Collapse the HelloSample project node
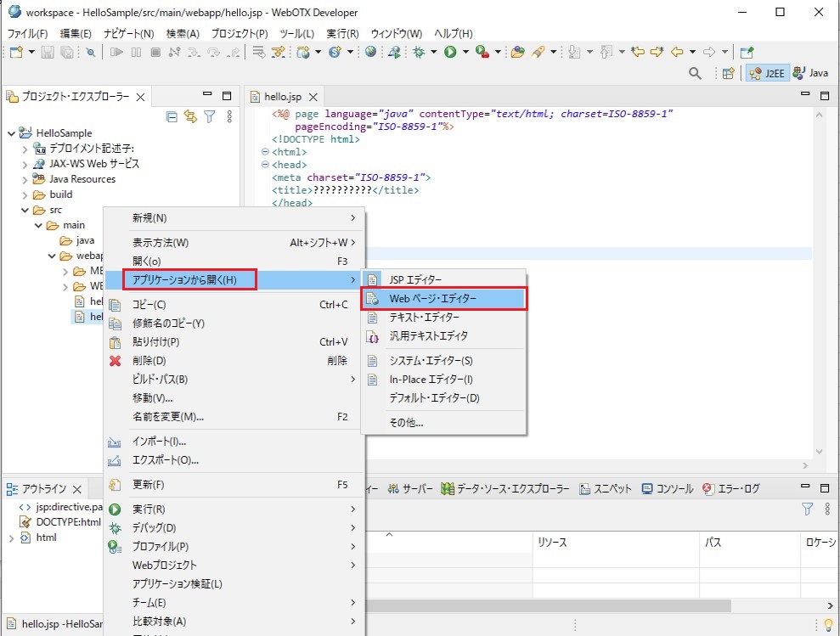 (11, 133)
